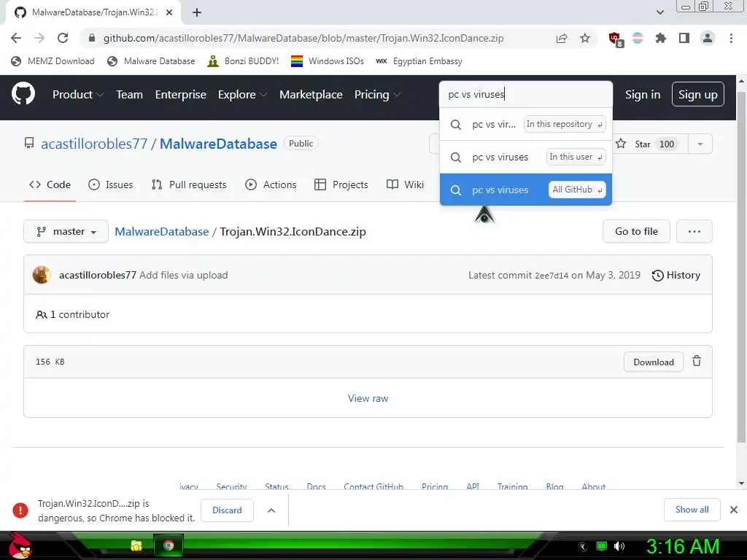This screenshot has width=747, height=560.
Task: Search 'pc vs viruses' in this user
Action: pos(526,157)
